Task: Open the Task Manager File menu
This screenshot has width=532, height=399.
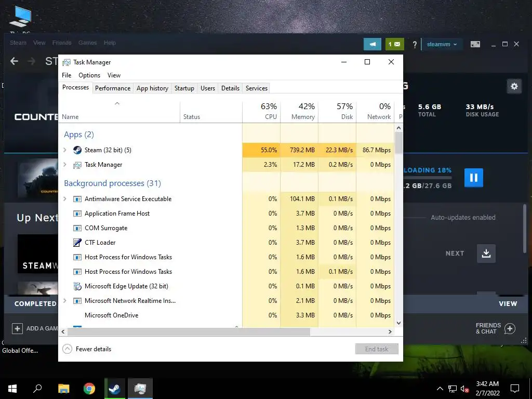Action: coord(66,75)
